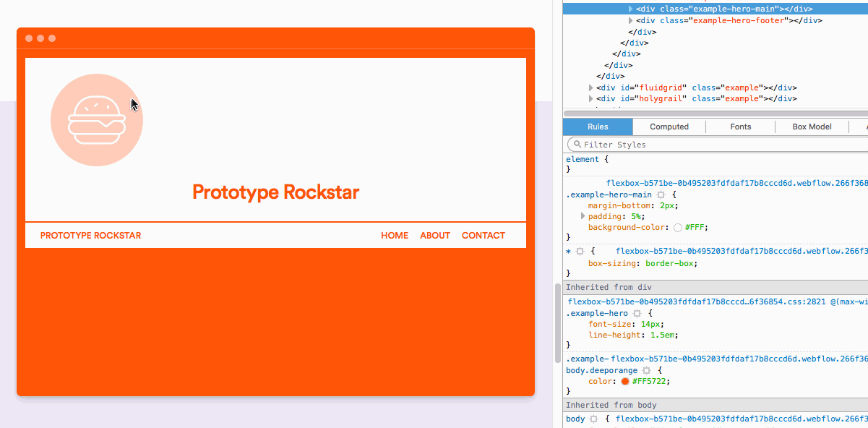Click selector highlighter icon next to .example-hero-main
This screenshot has height=428, width=868.
pos(661,195)
